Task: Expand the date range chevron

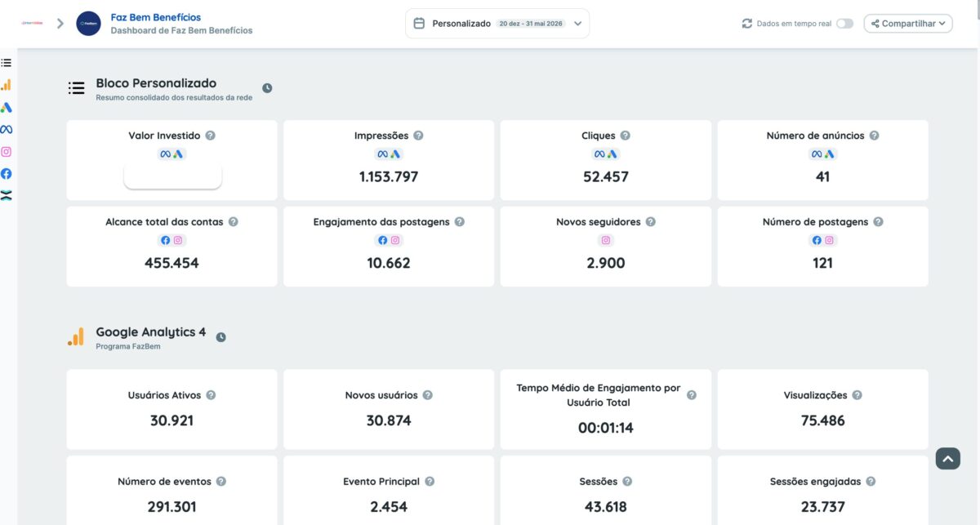Action: (x=577, y=24)
